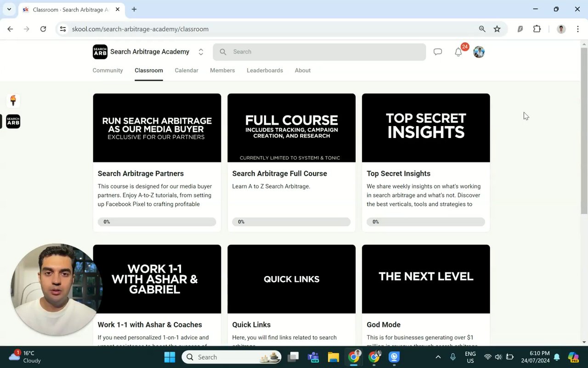Click the God Mode card title
Screen dimensions: 588x368
pos(384,325)
